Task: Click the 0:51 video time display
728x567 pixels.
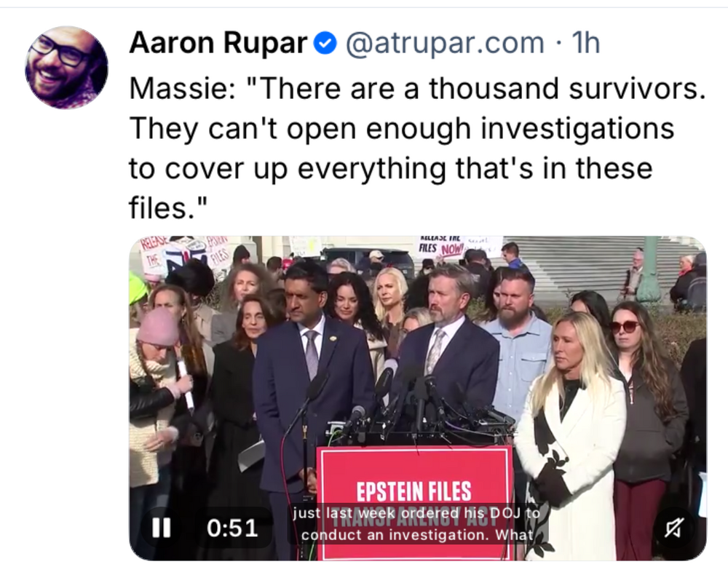Action: (232, 528)
